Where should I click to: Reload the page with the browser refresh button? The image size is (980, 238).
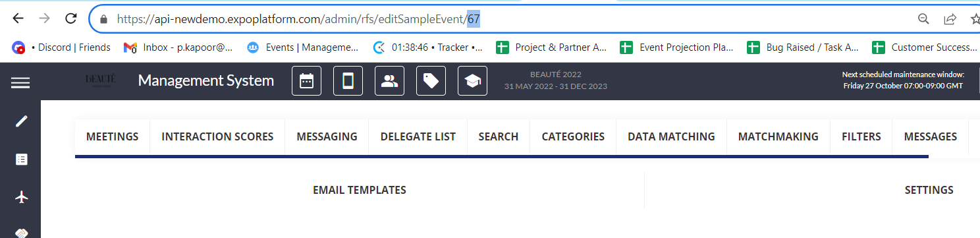[71, 18]
